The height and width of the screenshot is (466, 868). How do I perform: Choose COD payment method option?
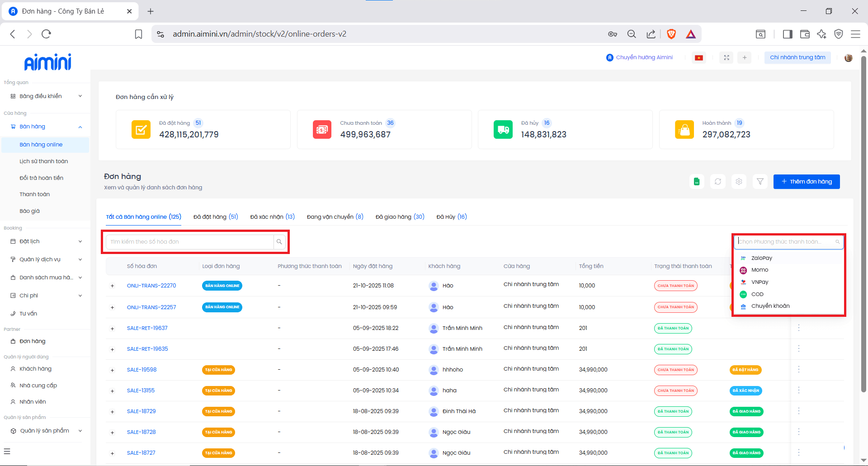coord(757,294)
